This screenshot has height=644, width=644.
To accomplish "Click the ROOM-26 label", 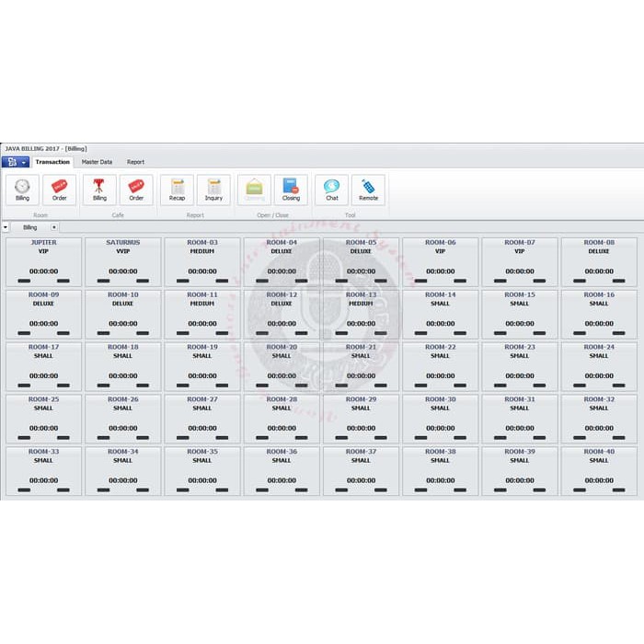I will pyautogui.click(x=122, y=399).
